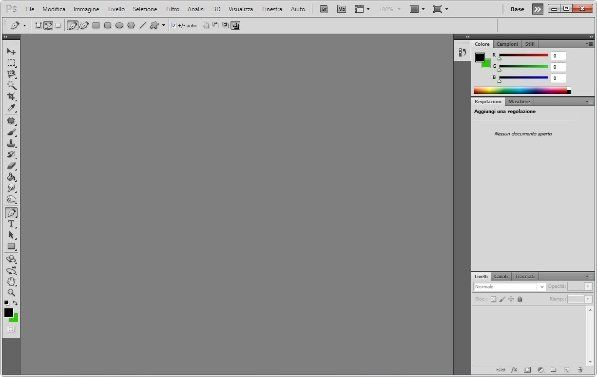Select the Rectangle shape tool in toolbox
Viewport: 597px width, 377px height.
coord(11,246)
